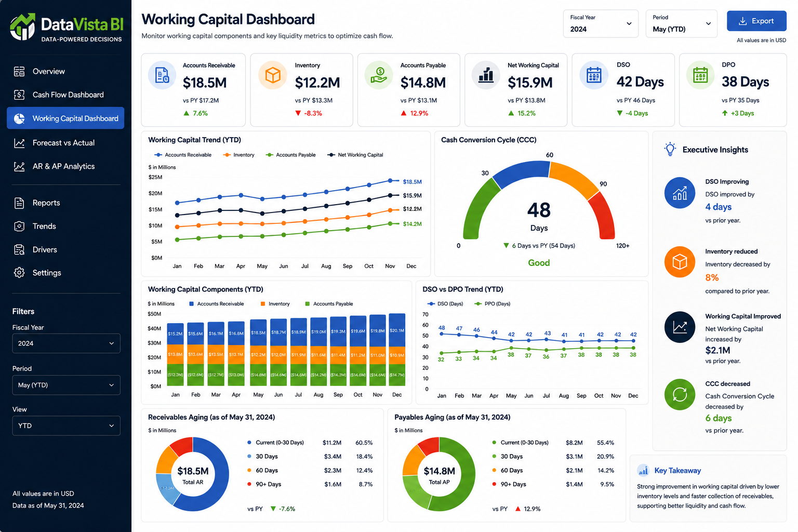Viewport: 798px width, 532px height.
Task: Toggle Inventory series in trend legend
Action: point(238,155)
